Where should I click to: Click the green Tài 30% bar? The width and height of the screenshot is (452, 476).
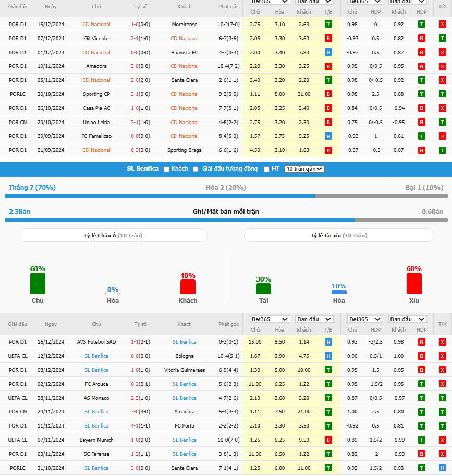pos(263,289)
